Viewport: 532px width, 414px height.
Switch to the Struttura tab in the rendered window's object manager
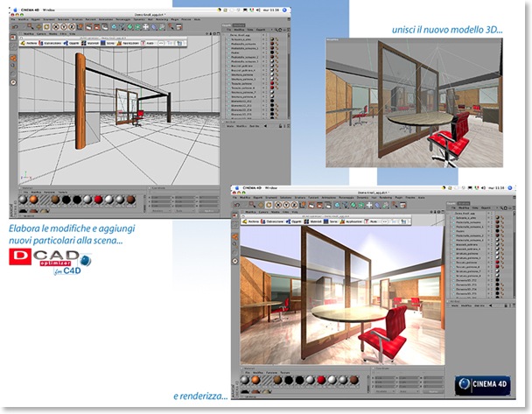[x=464, y=203]
